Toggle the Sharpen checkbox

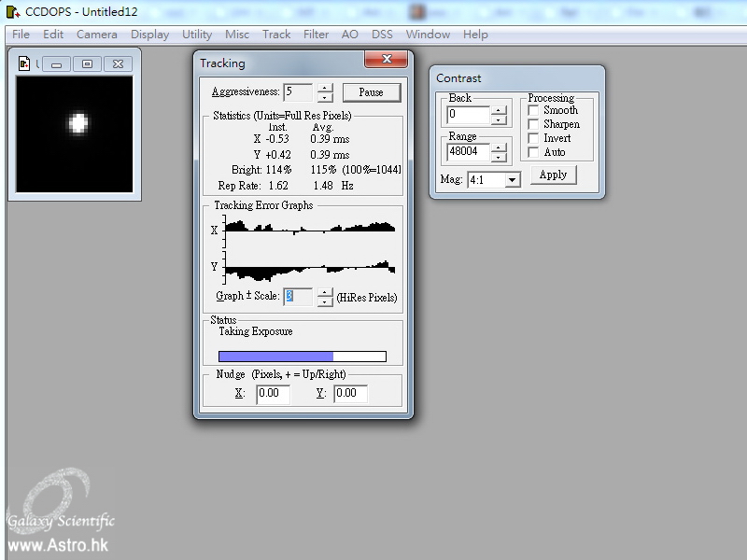coord(534,124)
